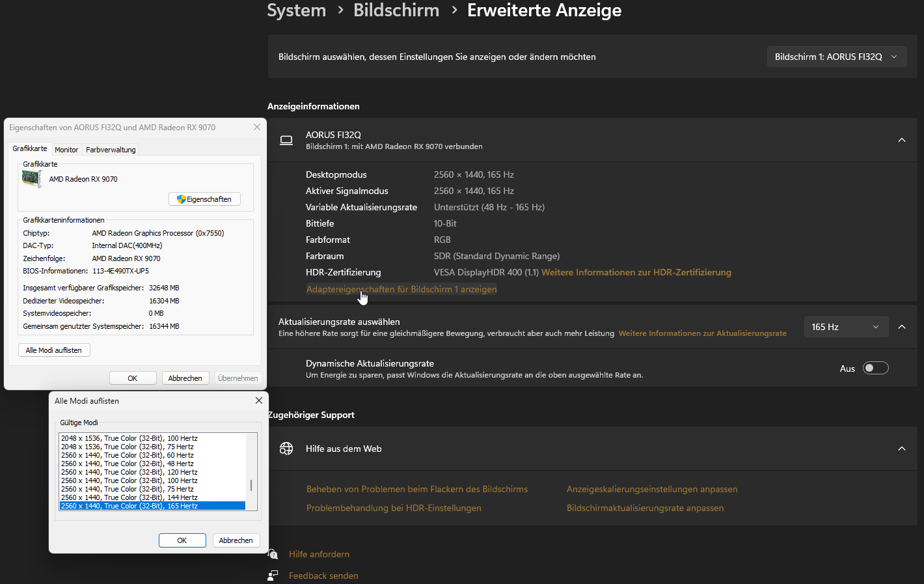Open Hilfe anfordern link
The image size is (924, 584).
(x=319, y=554)
